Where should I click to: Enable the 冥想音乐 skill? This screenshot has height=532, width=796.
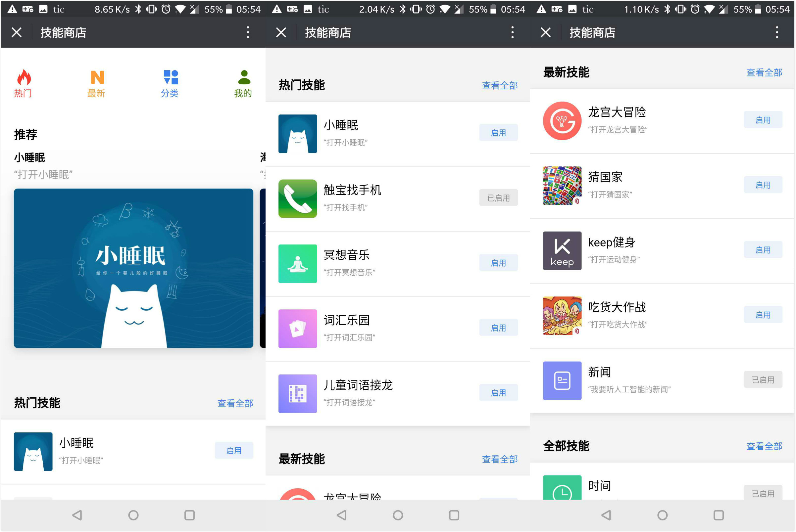498,263
